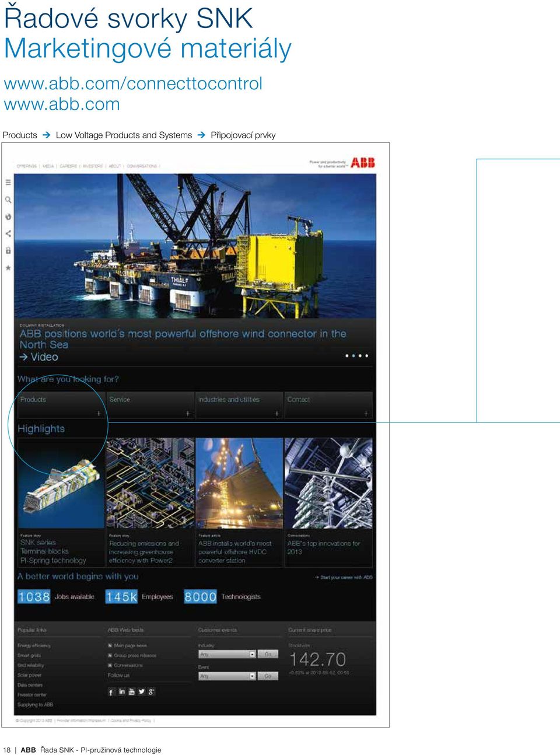
Task: Open the Careers top menu item
Action: [x=68, y=166]
